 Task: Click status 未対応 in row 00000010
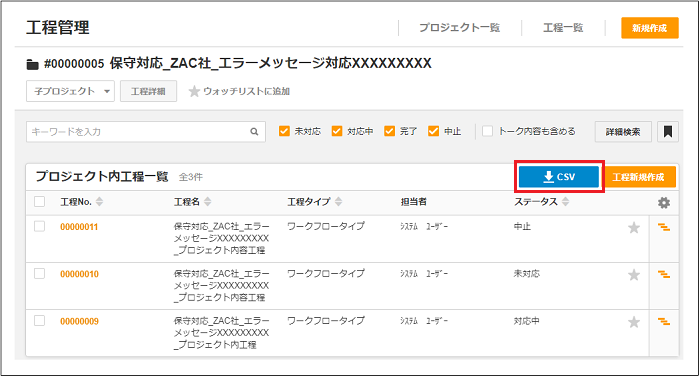tap(526, 274)
